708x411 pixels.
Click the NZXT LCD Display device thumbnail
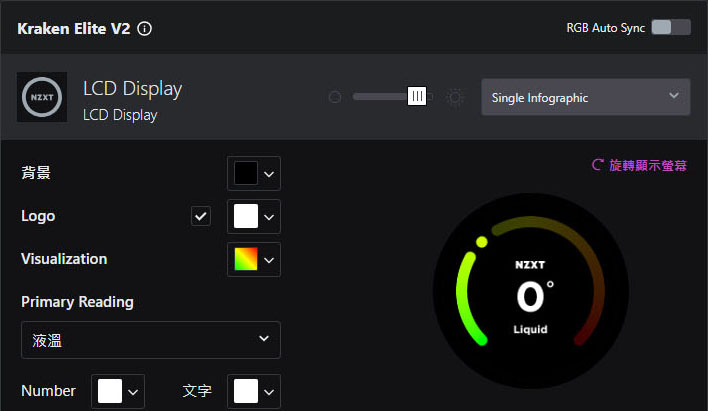pos(42,97)
